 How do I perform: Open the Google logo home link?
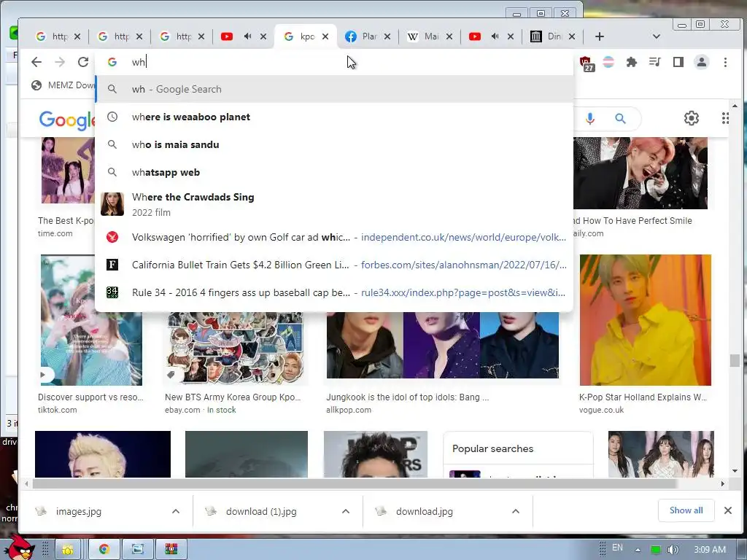[66, 120]
